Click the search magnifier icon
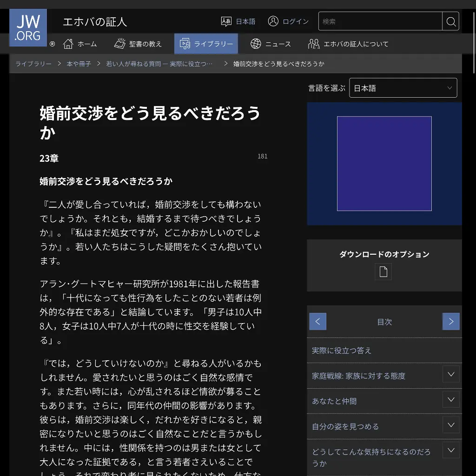The image size is (476, 476). (450, 21)
